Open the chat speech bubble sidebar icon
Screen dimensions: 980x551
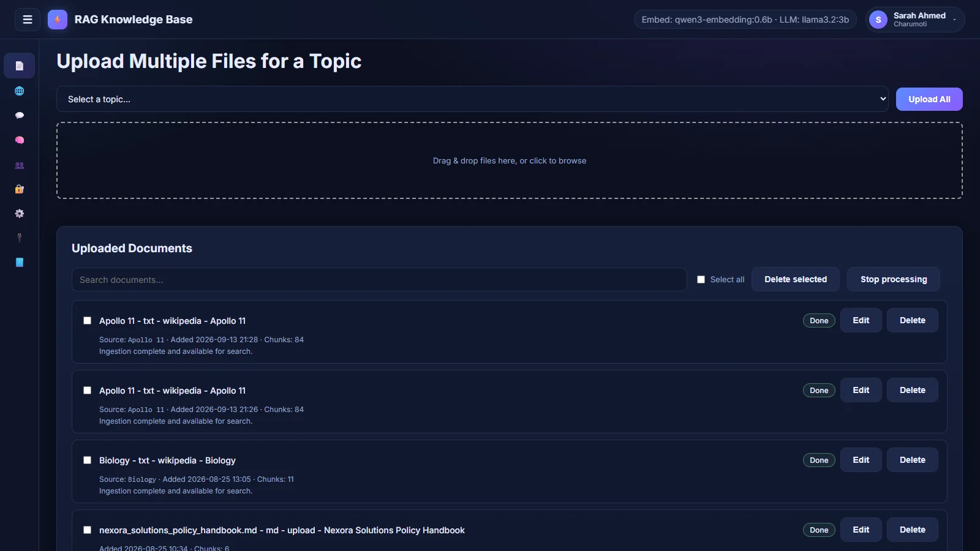20,116
